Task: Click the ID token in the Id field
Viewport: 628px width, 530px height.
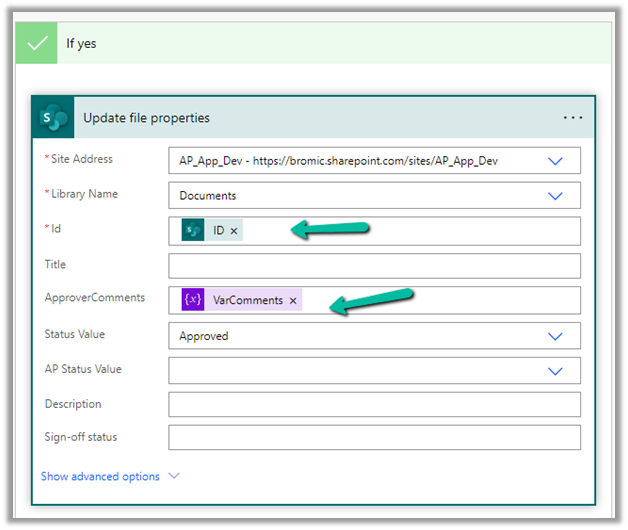Action: [x=218, y=231]
